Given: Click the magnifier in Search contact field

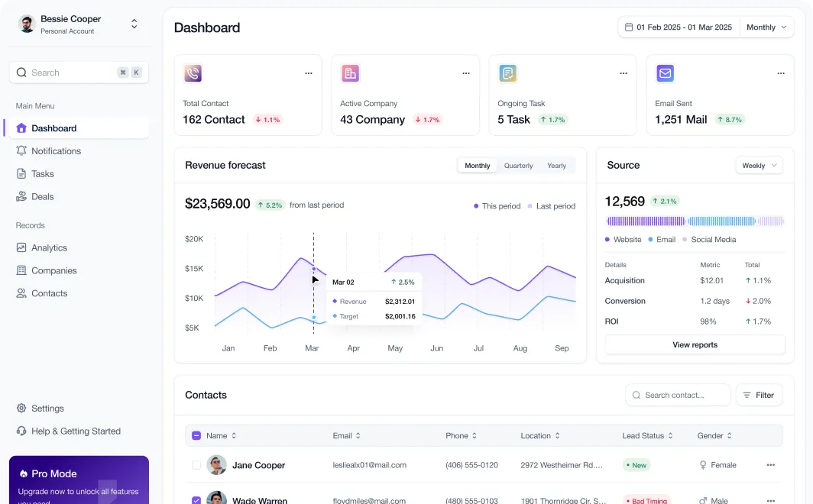Looking at the screenshot, I should coord(636,395).
